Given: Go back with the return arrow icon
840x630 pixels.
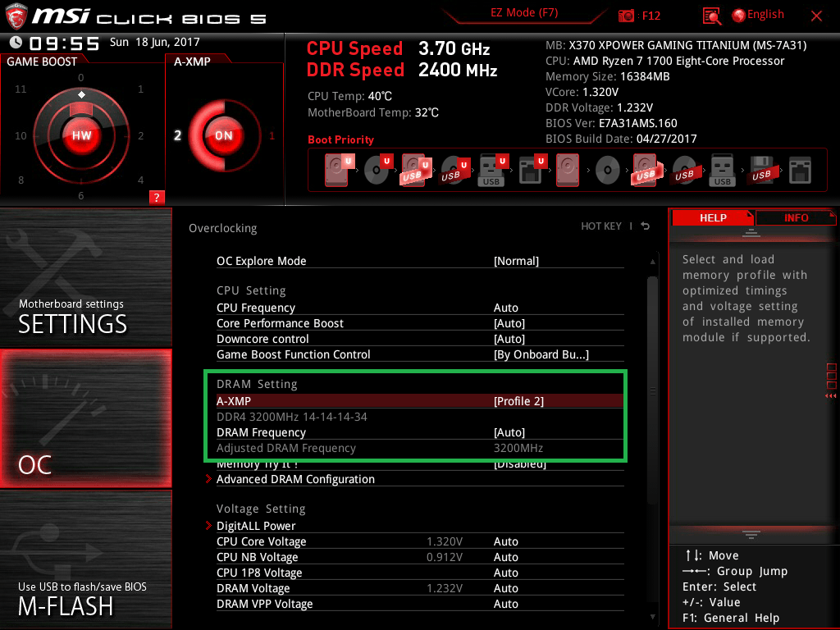Looking at the screenshot, I should click(646, 226).
